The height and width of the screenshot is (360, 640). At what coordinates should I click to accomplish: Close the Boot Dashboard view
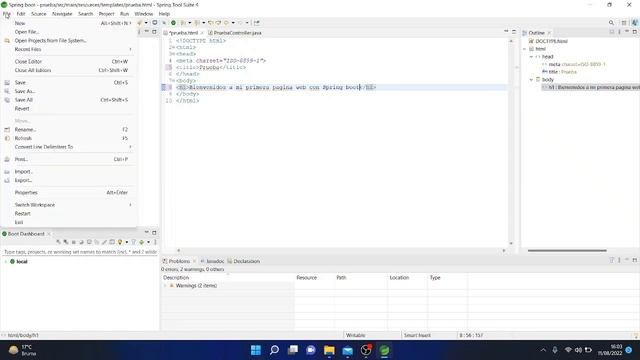pyautogui.click(x=49, y=234)
